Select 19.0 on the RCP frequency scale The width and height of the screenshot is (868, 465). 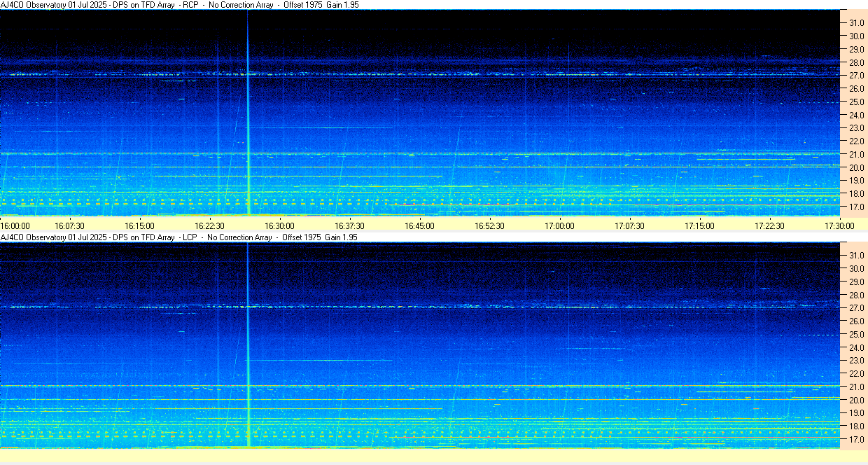click(857, 181)
